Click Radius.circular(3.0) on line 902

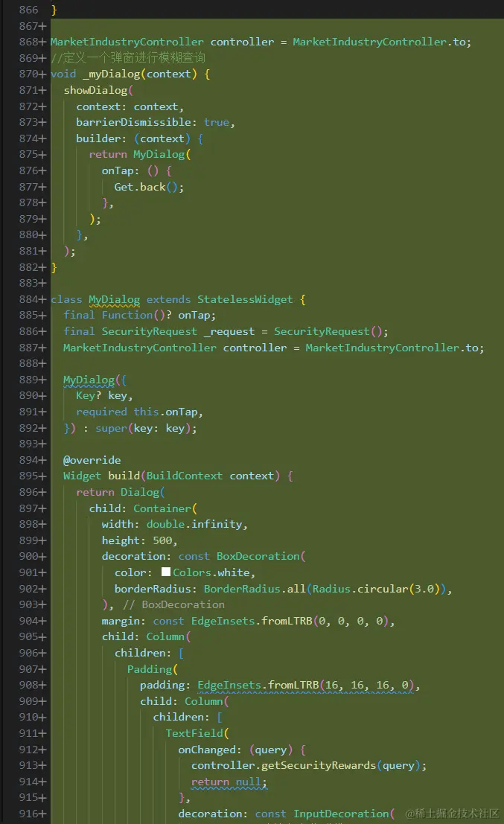click(x=376, y=589)
